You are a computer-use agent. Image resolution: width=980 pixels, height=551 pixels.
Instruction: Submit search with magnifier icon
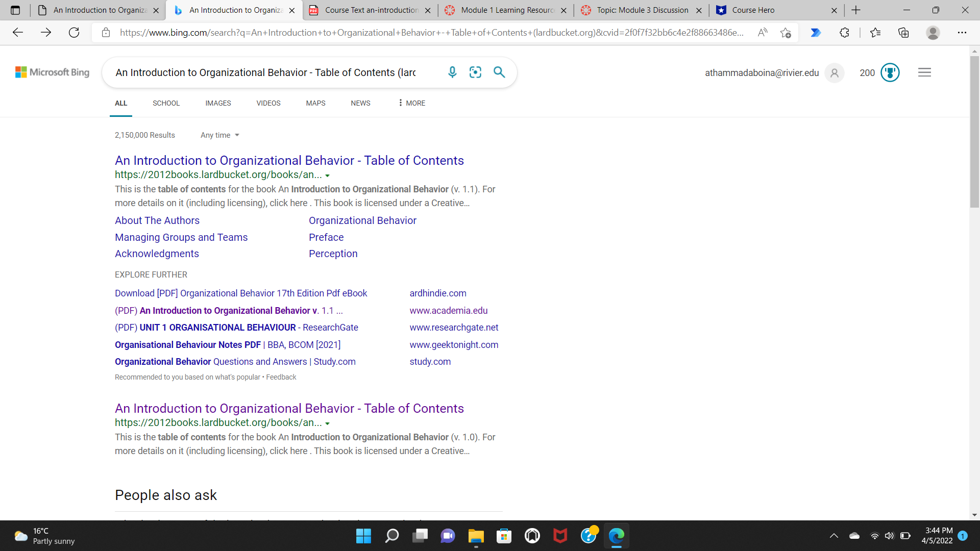coord(499,72)
